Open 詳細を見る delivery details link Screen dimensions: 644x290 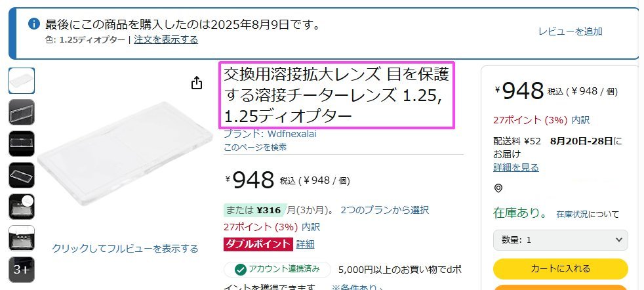(516, 167)
